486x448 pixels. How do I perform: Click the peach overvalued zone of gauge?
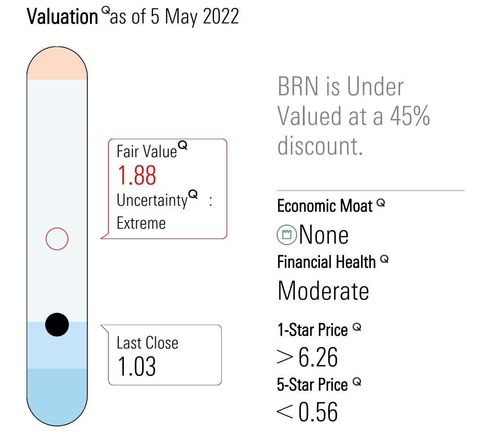57,67
